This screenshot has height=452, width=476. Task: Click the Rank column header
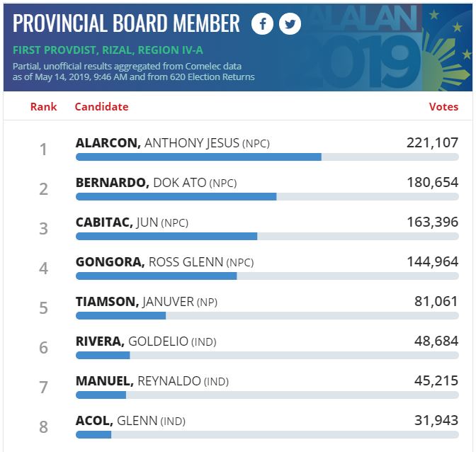[x=43, y=107]
